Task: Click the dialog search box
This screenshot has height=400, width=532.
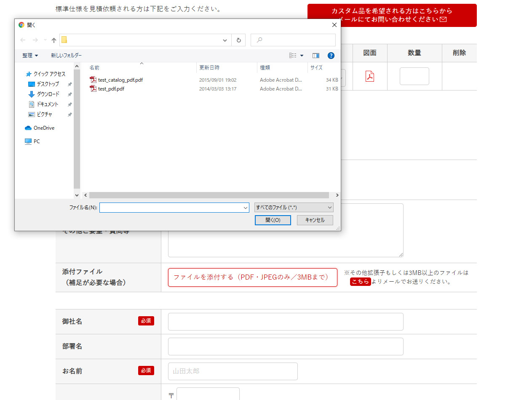Action: tap(293, 40)
